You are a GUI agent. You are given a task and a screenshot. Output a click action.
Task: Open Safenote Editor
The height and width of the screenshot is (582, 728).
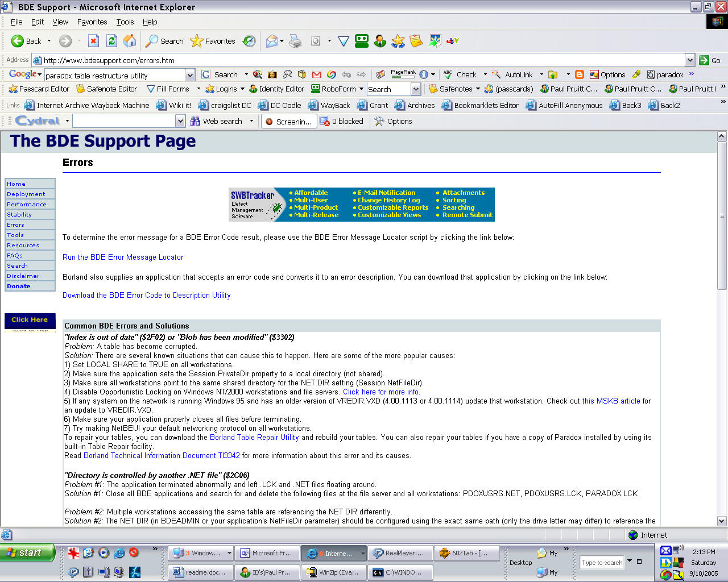click(x=107, y=89)
